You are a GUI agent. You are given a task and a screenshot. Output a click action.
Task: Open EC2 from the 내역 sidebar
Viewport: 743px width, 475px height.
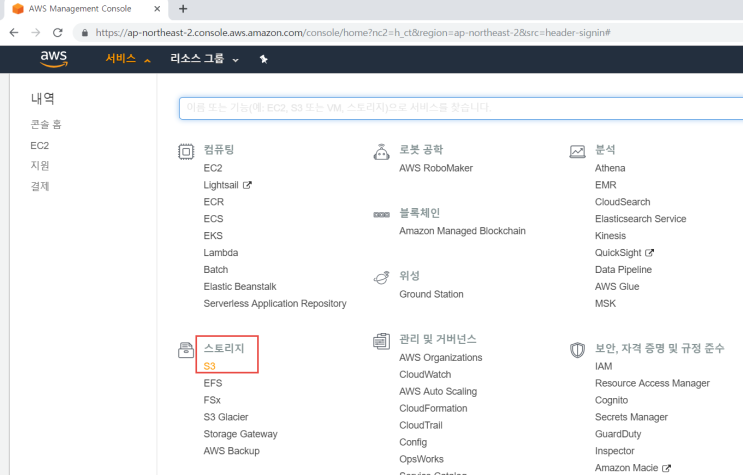pyautogui.click(x=39, y=146)
